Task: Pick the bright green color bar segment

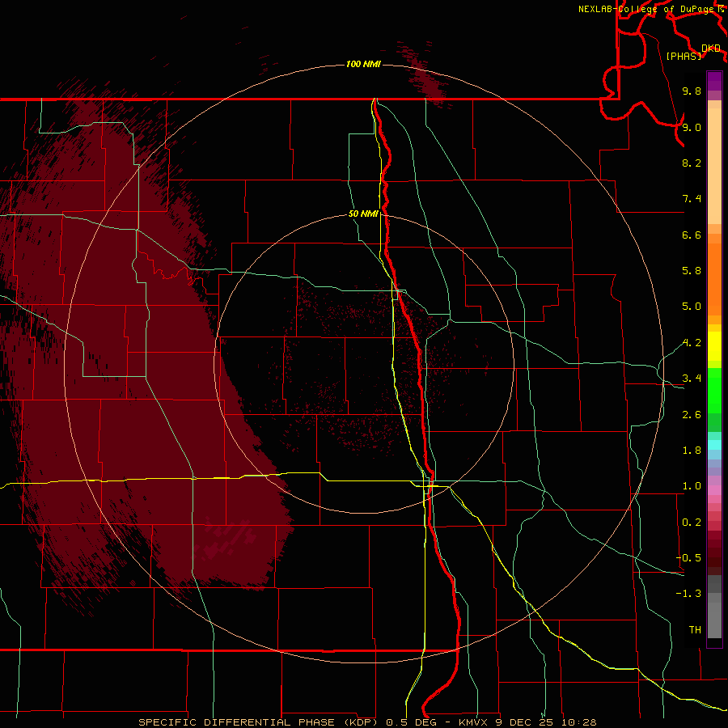Action: pos(714,391)
